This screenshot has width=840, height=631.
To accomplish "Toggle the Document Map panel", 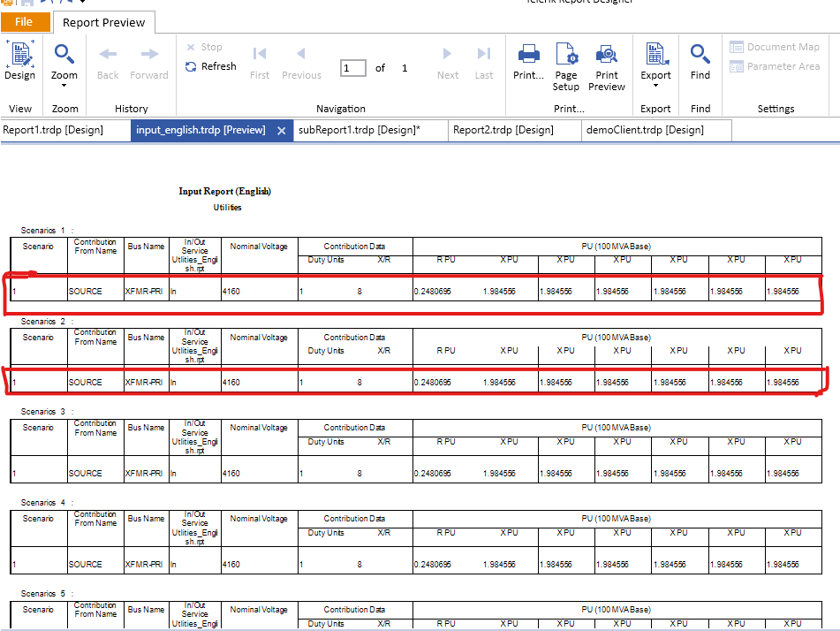I will point(775,47).
